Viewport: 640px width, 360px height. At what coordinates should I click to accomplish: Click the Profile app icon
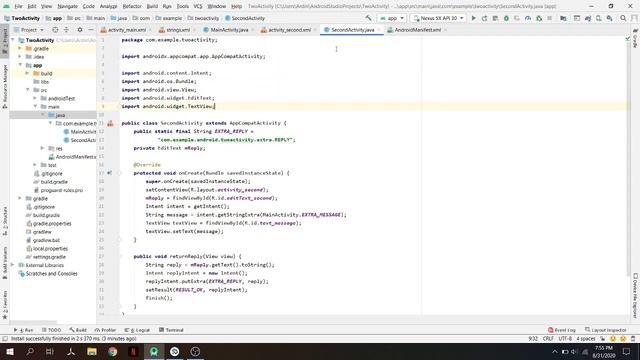[528, 18]
